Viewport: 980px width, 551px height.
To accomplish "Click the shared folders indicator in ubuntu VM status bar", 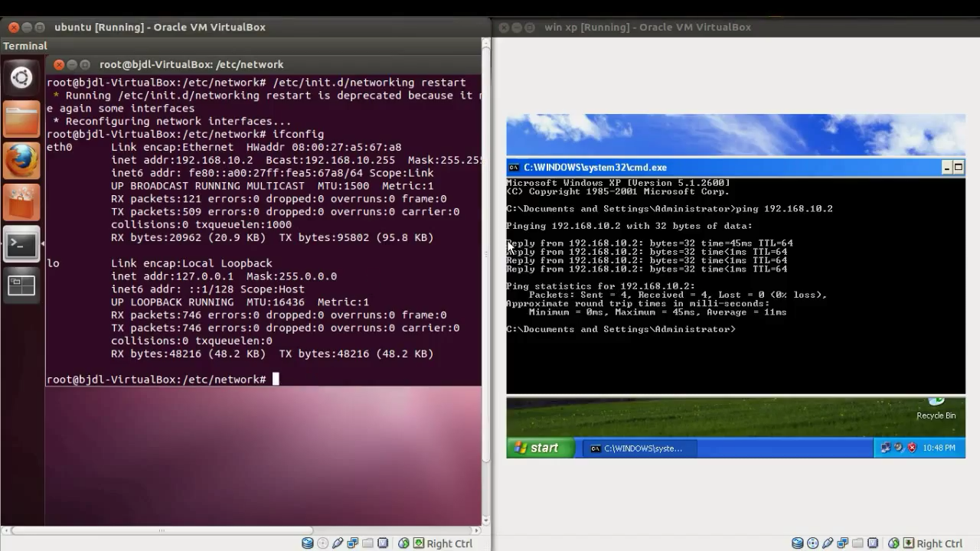I will point(367,543).
